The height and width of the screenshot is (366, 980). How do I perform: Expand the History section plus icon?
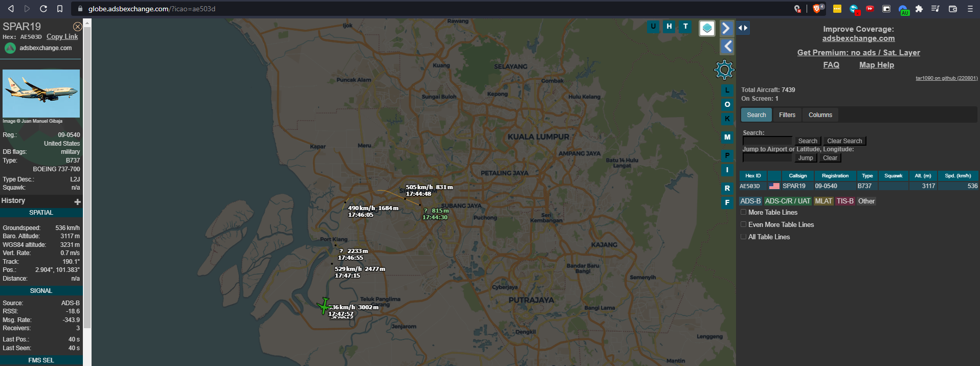click(78, 202)
